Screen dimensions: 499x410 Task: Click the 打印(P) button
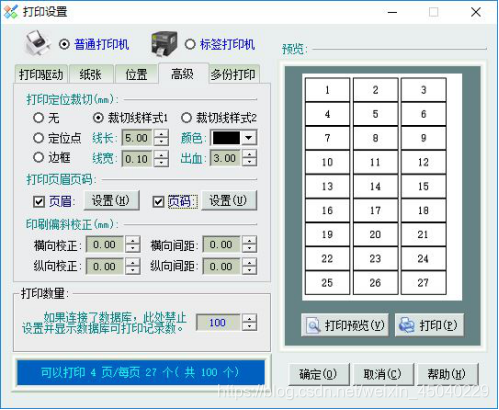[x=429, y=325]
